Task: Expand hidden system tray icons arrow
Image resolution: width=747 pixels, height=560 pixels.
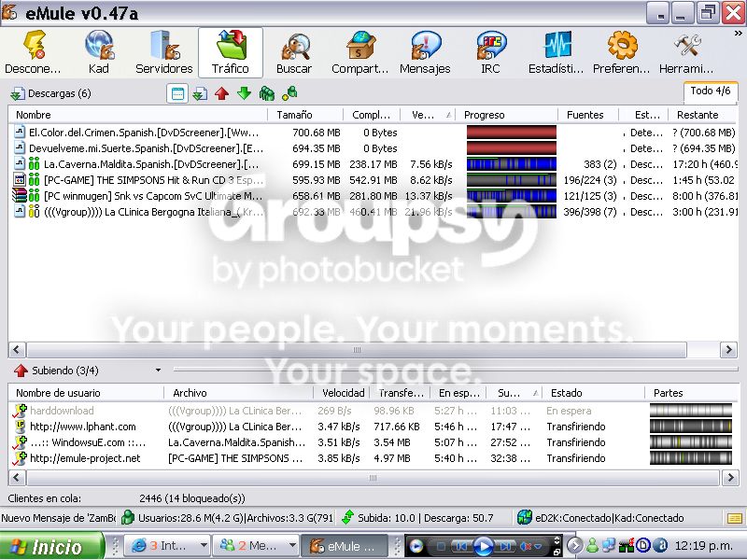Action: (575, 546)
